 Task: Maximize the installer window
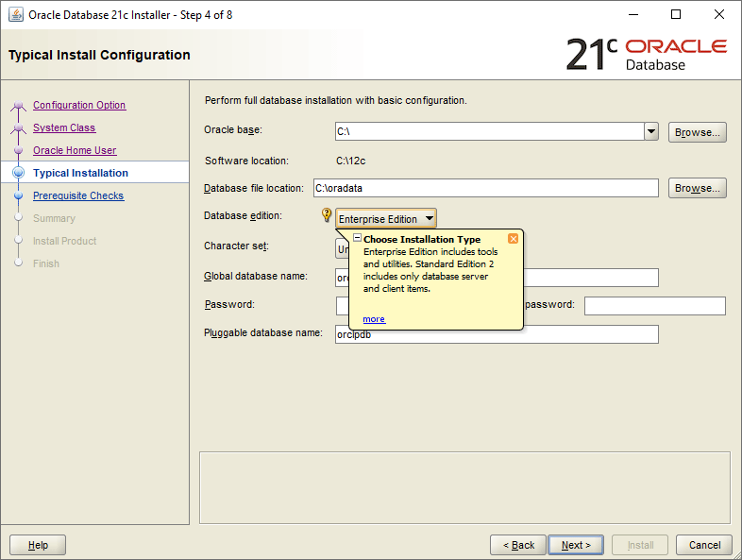point(676,15)
